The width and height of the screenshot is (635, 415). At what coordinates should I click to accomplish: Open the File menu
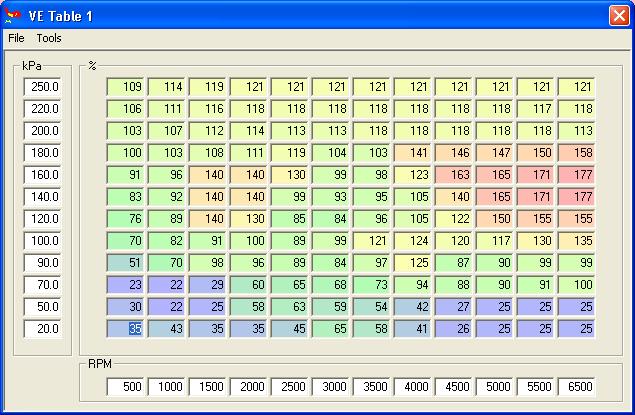click(x=16, y=38)
